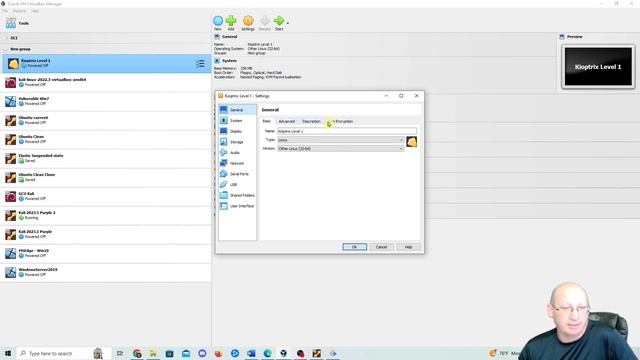Open Network page in Settings sidebar
The image size is (640, 360).
[237, 163]
